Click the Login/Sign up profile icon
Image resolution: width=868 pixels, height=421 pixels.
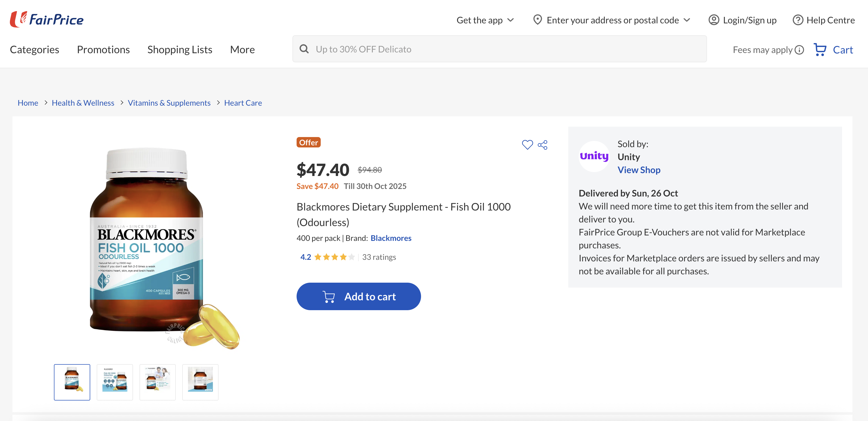pos(713,20)
